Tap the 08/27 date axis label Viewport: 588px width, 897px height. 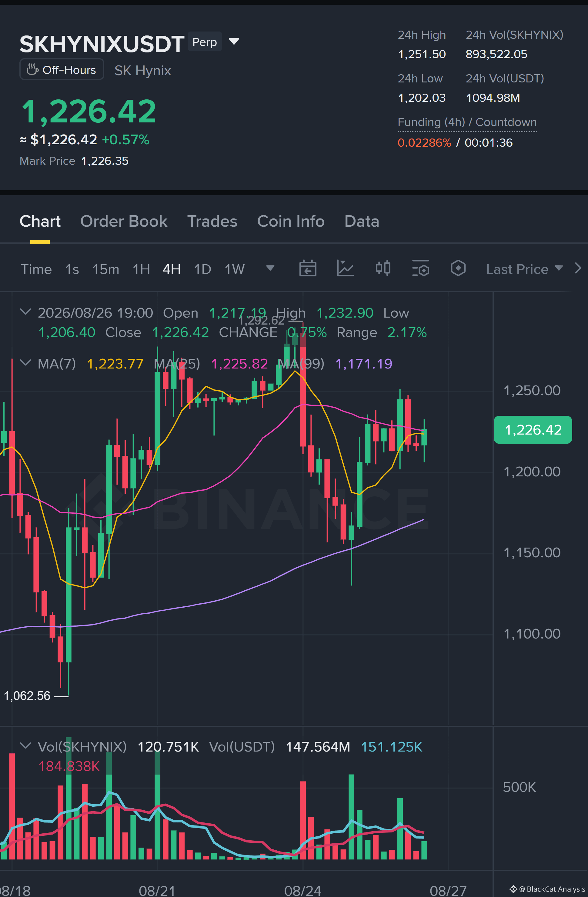tap(448, 890)
